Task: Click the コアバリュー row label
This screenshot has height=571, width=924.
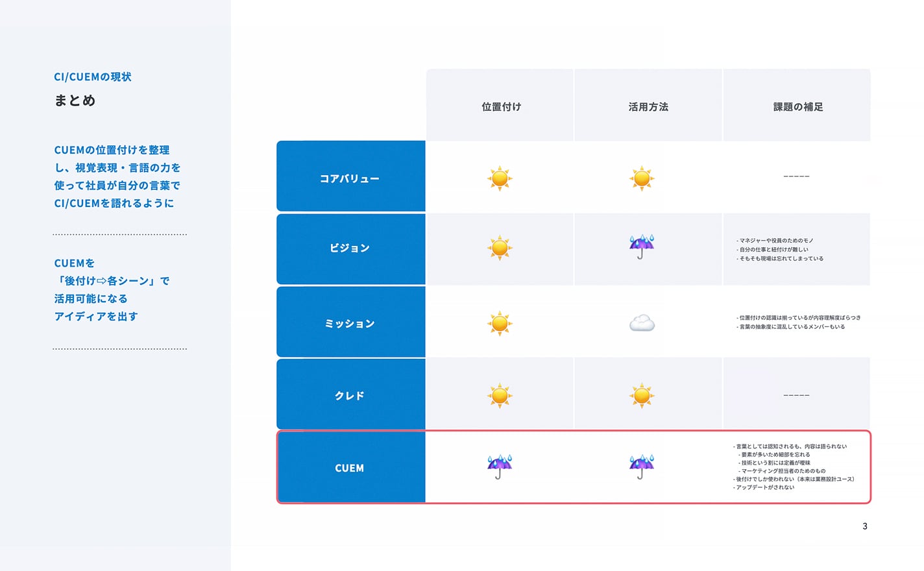Action: pyautogui.click(x=351, y=176)
